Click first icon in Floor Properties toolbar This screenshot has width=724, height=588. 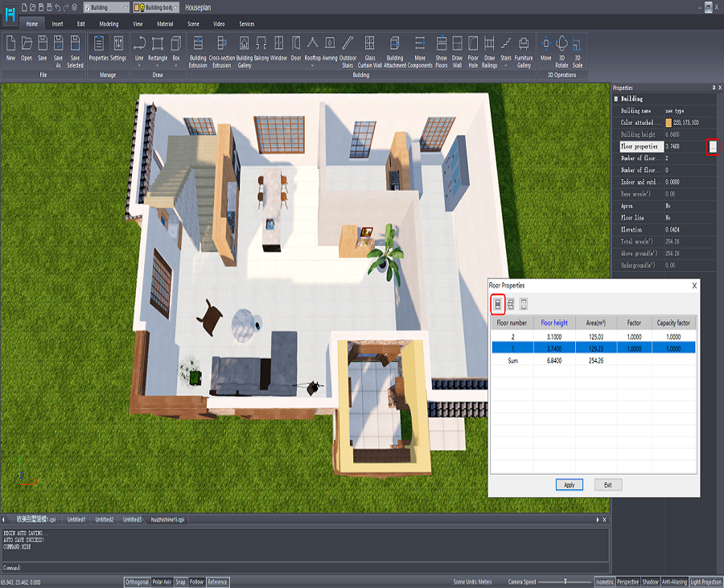(498, 303)
